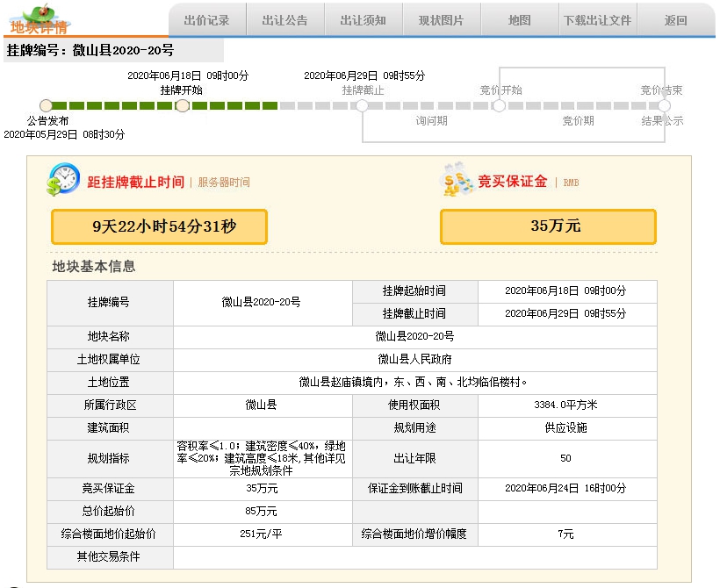
Task: Click the 地块基本信息 section title
Action: coord(94,266)
